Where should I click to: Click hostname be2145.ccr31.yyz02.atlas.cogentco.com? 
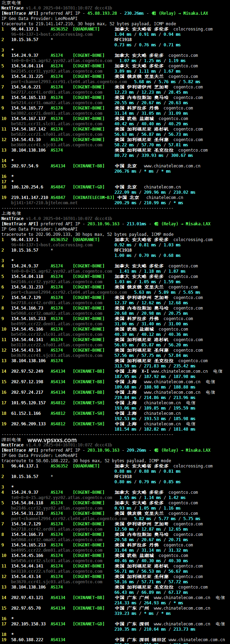tap(57, 71)
